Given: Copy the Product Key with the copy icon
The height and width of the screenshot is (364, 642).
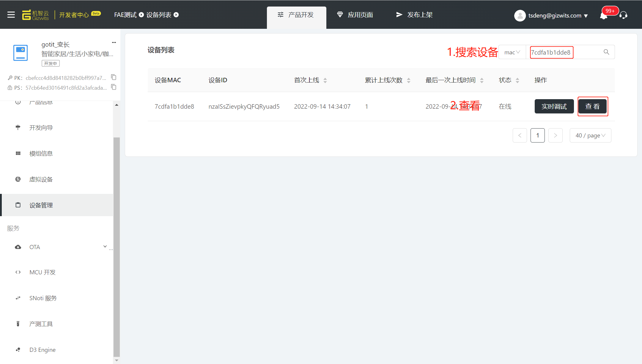Looking at the screenshot, I should (x=114, y=77).
